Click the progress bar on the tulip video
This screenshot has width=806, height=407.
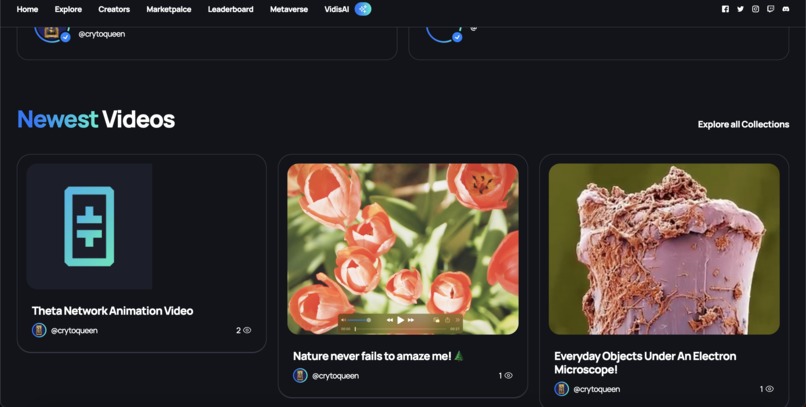400,329
